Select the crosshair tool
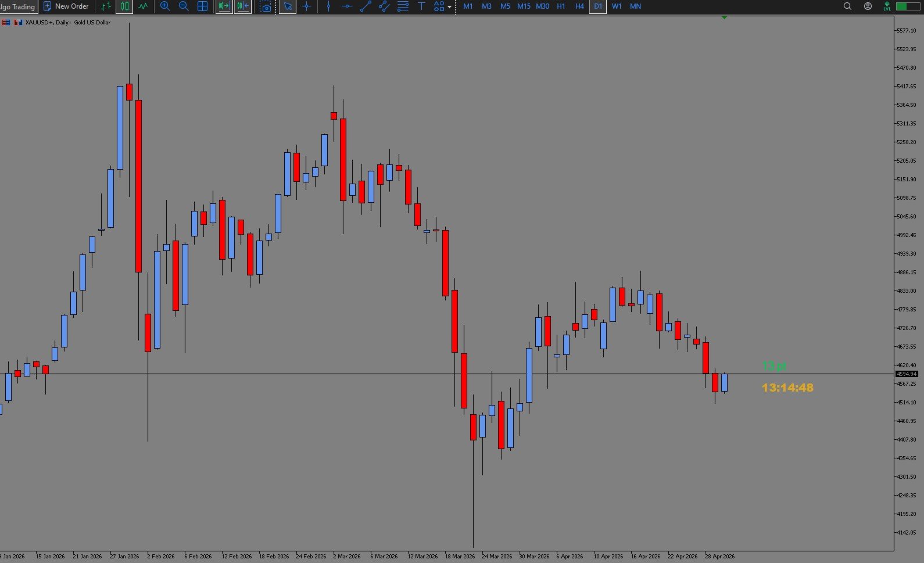 [x=306, y=6]
